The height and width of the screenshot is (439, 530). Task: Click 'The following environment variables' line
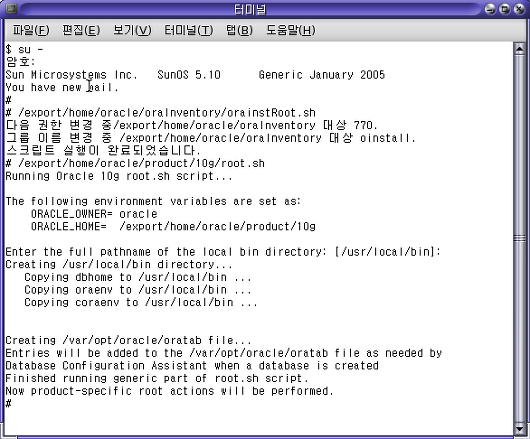[153, 201]
